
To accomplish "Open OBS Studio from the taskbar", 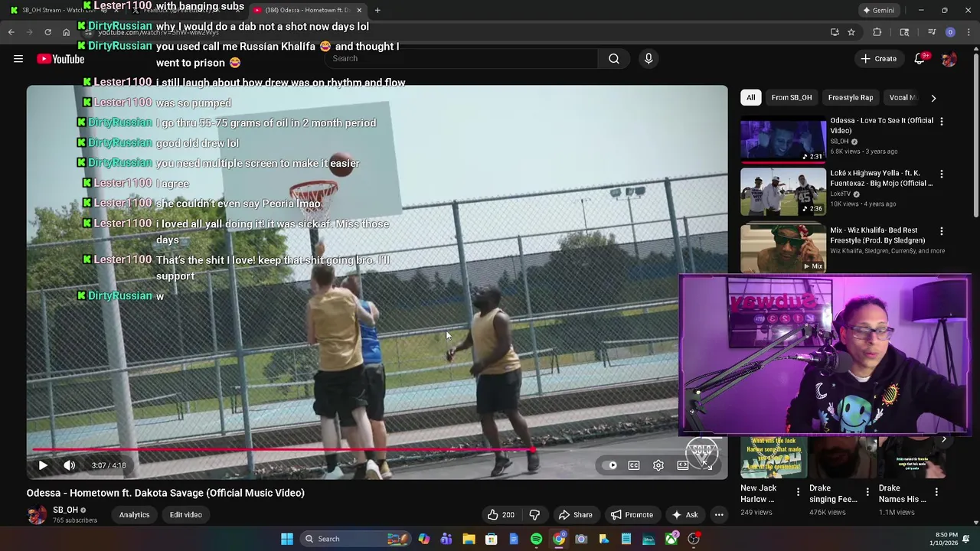I will point(694,539).
